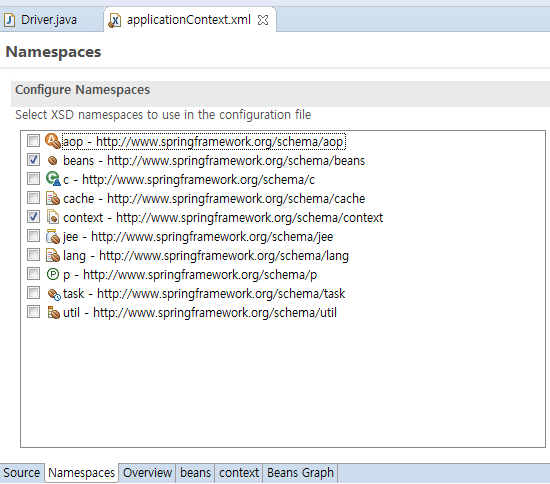This screenshot has width=550, height=484.
Task: Click the 'Select XSD namespaces' description text
Action: [163, 115]
